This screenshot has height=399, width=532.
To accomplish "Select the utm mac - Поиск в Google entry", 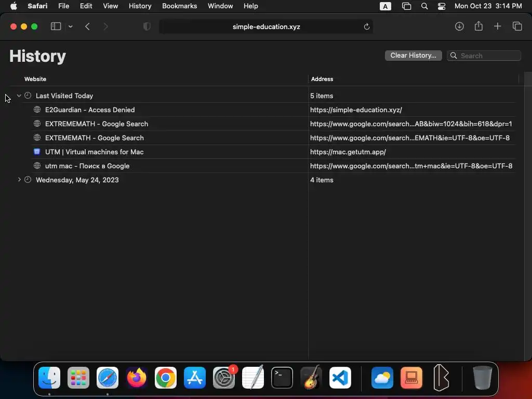I will tap(87, 166).
